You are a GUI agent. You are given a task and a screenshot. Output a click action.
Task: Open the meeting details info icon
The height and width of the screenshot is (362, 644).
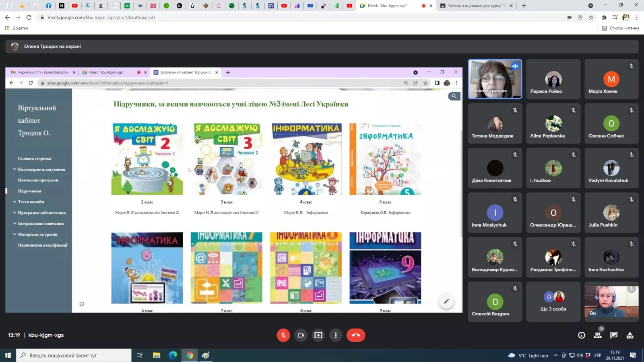point(582,335)
